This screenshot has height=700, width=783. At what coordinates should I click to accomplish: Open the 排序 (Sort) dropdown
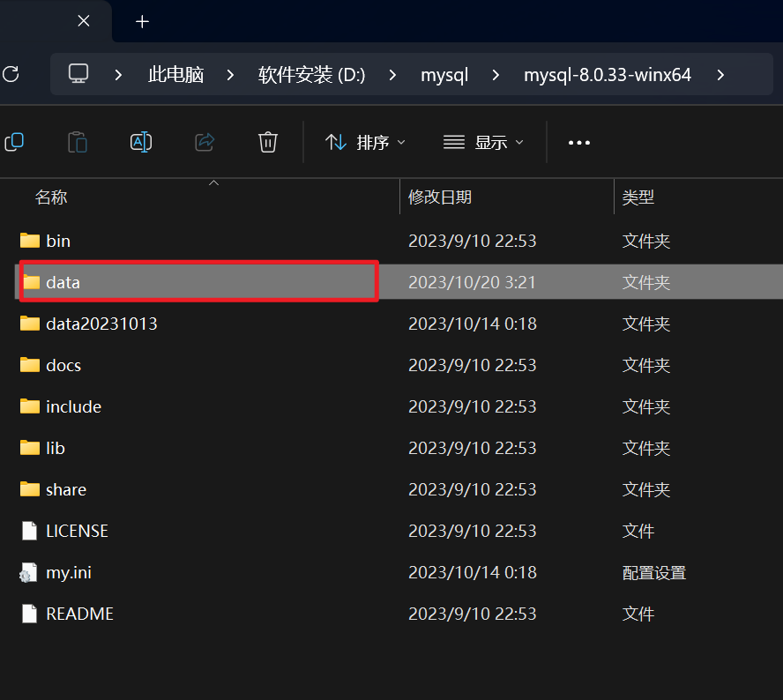[365, 142]
